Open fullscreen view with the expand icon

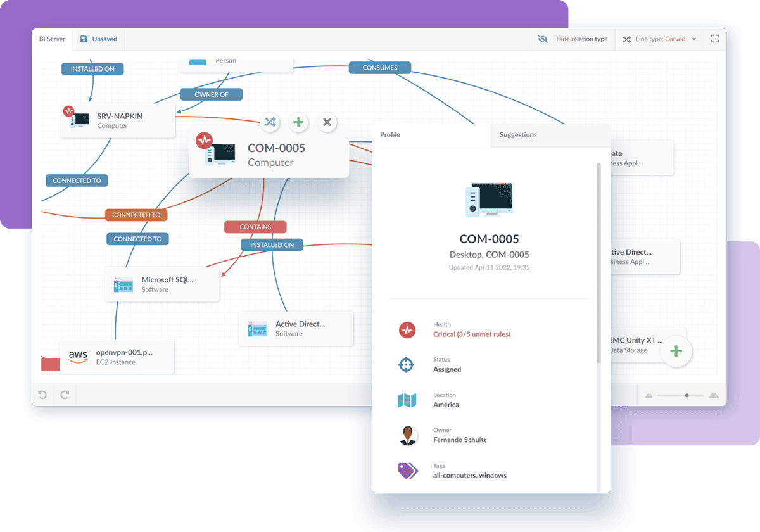[715, 39]
